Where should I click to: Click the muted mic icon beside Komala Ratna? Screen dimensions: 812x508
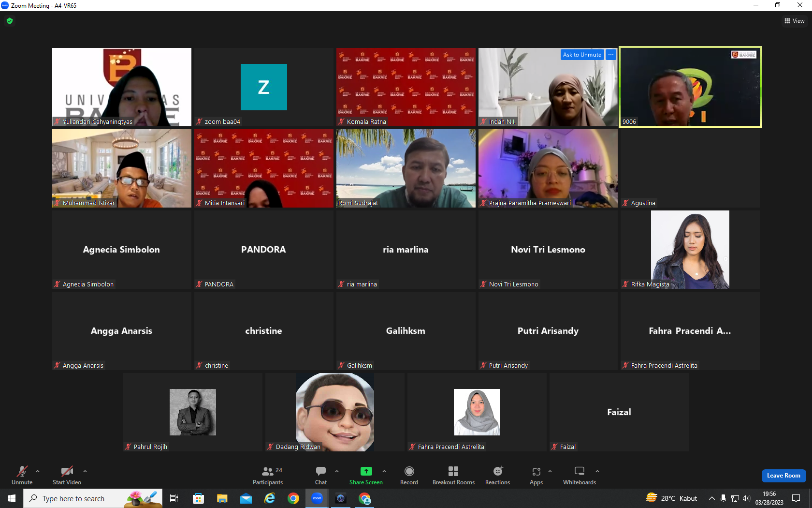[342, 122]
